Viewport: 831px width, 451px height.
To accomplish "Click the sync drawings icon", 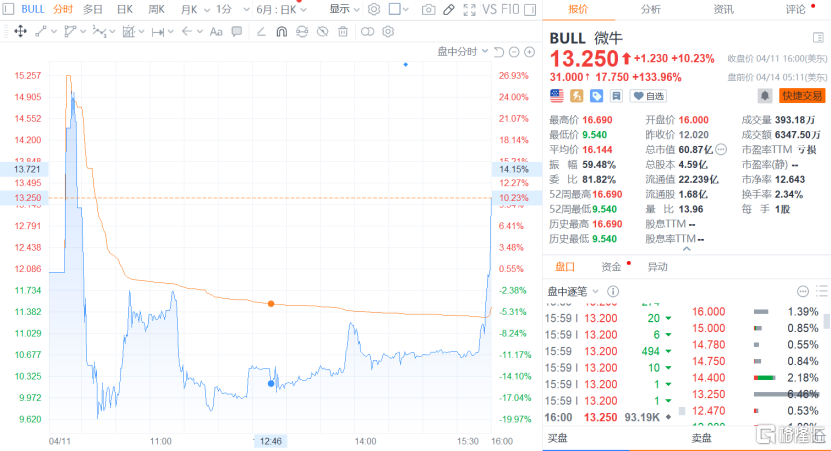I will 302,32.
